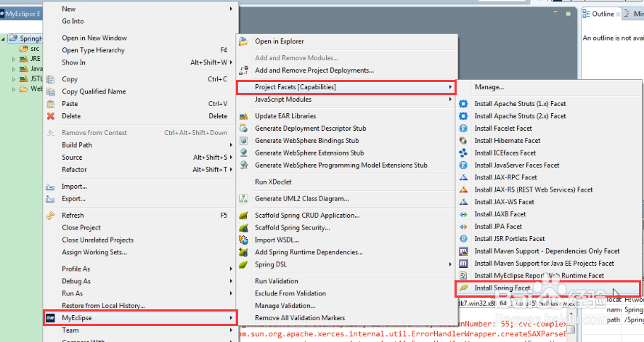Viewport: 644px width, 342px height.
Task: Expand the JSTL library tree node
Action: tap(14, 79)
